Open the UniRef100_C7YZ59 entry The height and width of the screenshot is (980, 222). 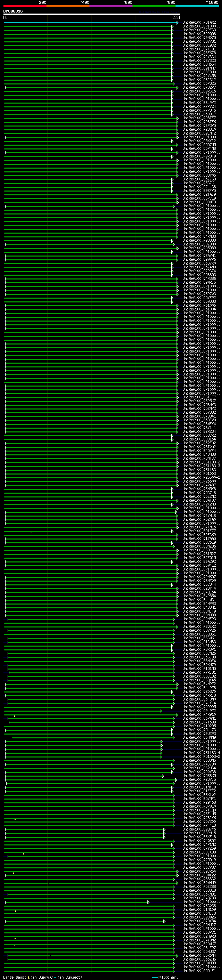click(x=199, y=848)
